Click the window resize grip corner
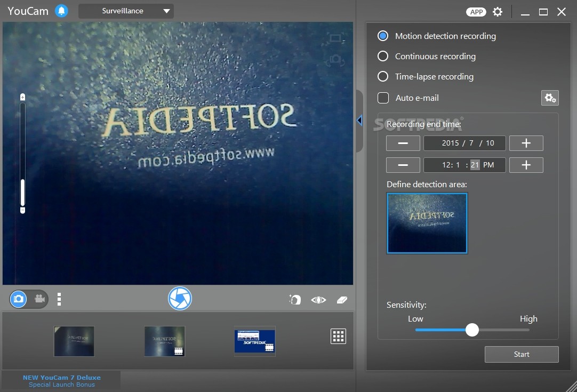 point(572,387)
